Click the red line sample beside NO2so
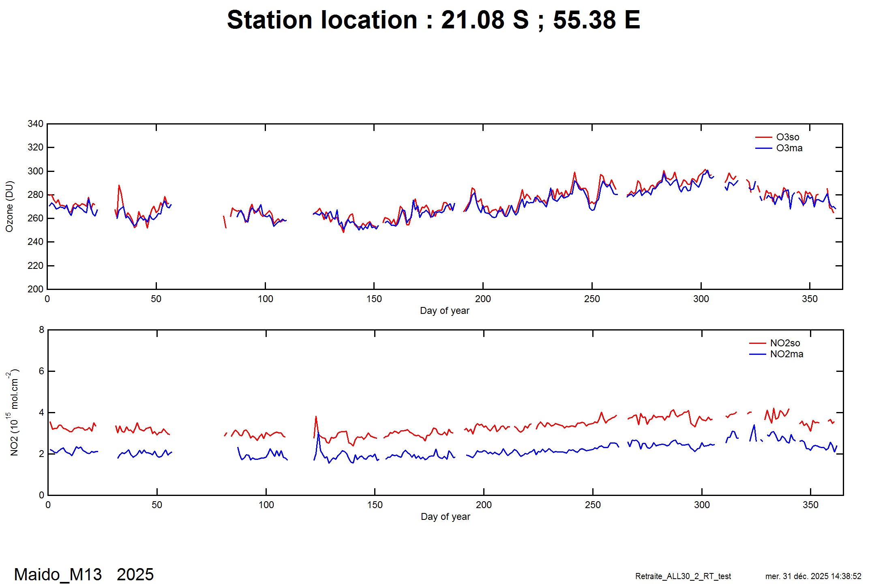This screenshot has width=870, height=588. pos(757,343)
